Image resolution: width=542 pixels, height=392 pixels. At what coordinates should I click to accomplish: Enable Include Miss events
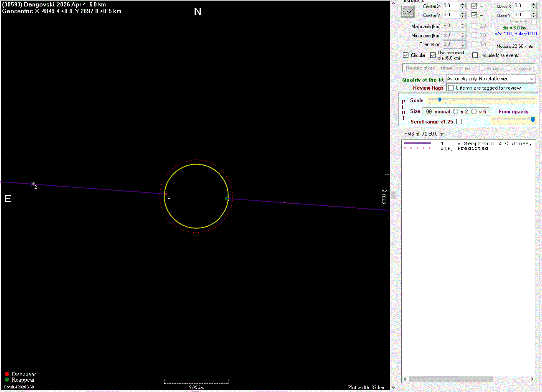[x=475, y=55]
